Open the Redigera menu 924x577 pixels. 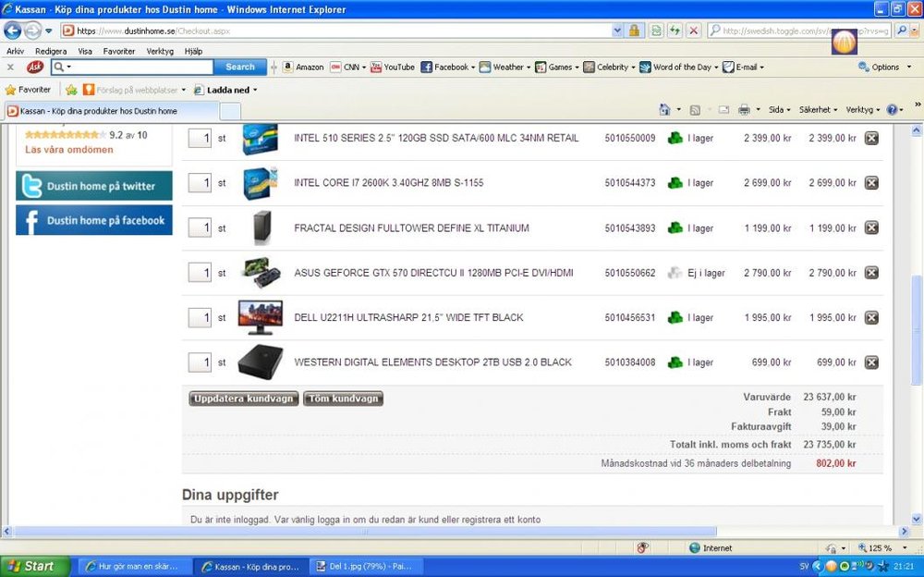point(51,52)
